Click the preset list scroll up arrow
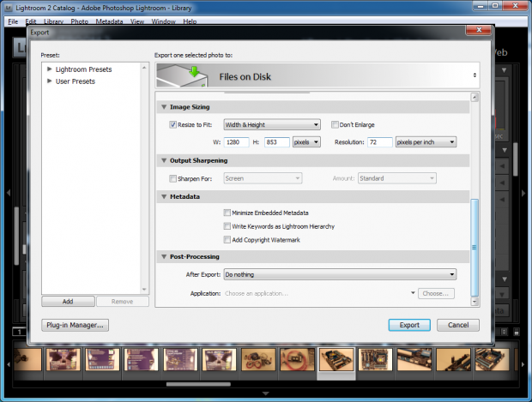 pyautogui.click(x=144, y=68)
